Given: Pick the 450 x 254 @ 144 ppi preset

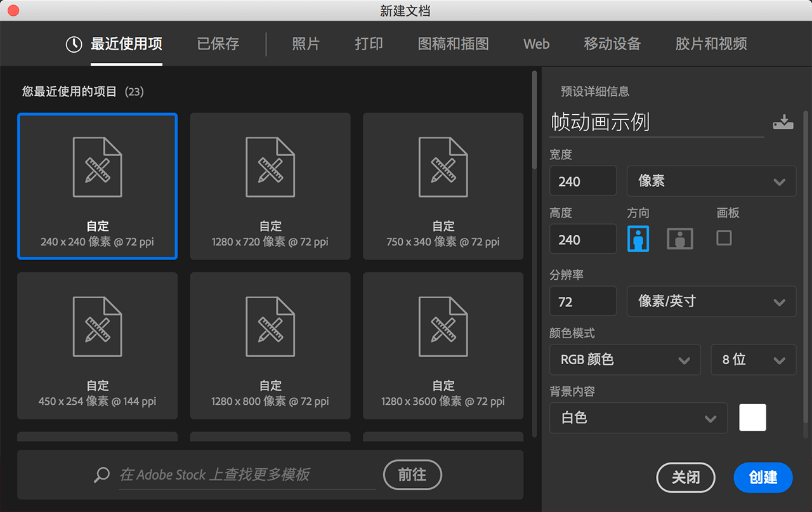Looking at the screenshot, I should coord(97,346).
